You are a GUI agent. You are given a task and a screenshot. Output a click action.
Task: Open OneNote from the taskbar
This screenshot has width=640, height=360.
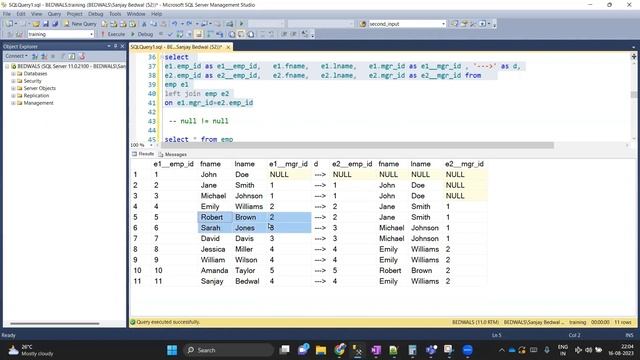click(x=376, y=350)
